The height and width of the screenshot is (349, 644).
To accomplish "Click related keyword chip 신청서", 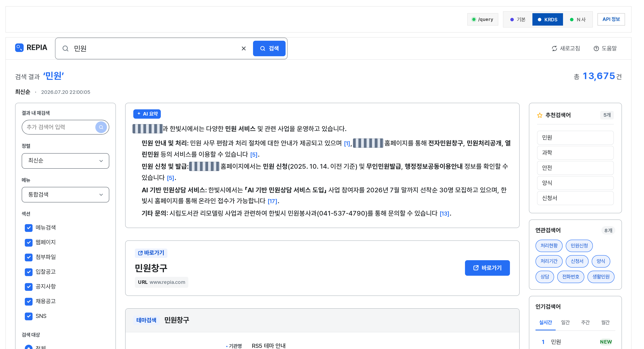I will tap(577, 261).
